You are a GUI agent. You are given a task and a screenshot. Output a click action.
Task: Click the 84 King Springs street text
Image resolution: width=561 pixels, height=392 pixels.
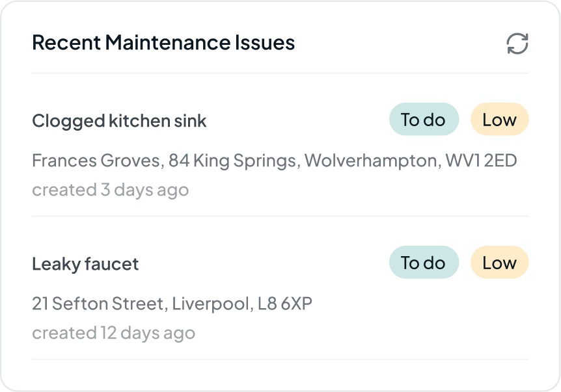click(232, 161)
